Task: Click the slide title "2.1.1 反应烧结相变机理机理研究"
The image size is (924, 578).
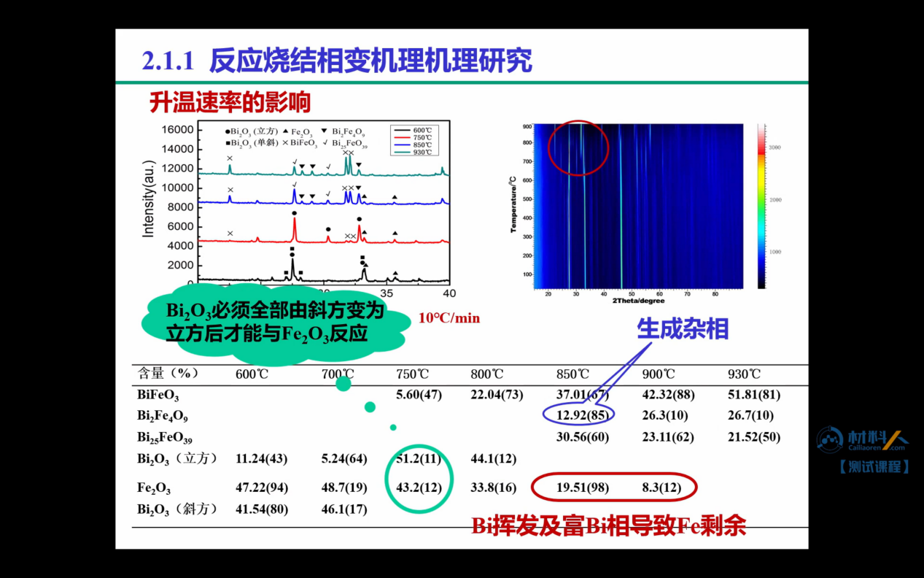Action: (x=336, y=61)
